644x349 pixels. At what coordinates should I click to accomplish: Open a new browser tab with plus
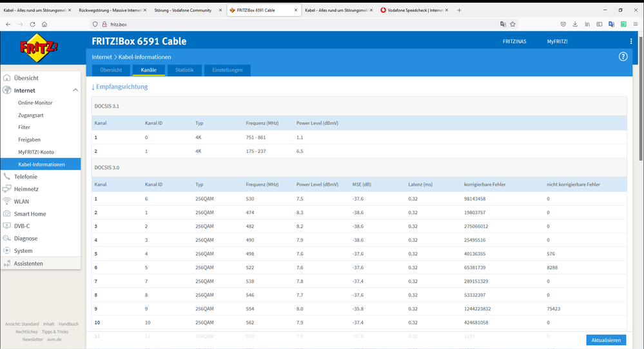459,10
